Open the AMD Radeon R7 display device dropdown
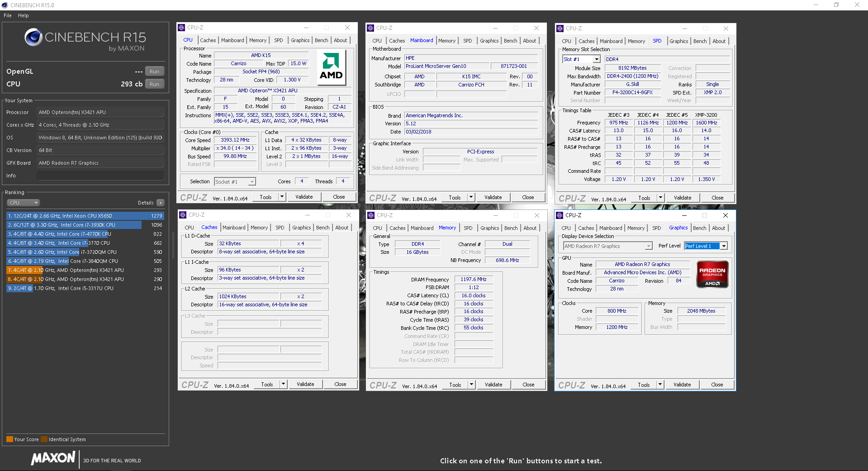This screenshot has height=471, width=868. point(608,246)
